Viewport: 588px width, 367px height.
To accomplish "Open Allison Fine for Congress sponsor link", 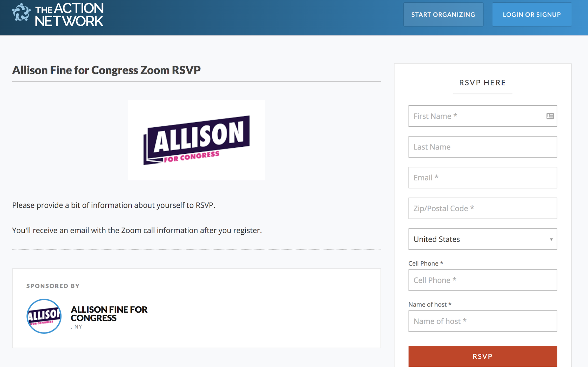I will click(x=109, y=314).
